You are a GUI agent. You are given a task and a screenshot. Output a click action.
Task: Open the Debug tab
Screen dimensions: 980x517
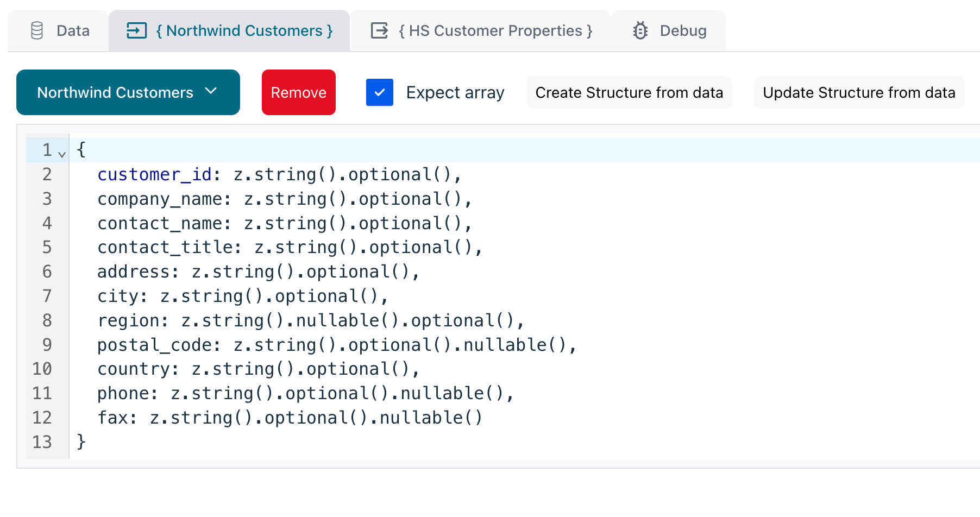[x=669, y=30]
